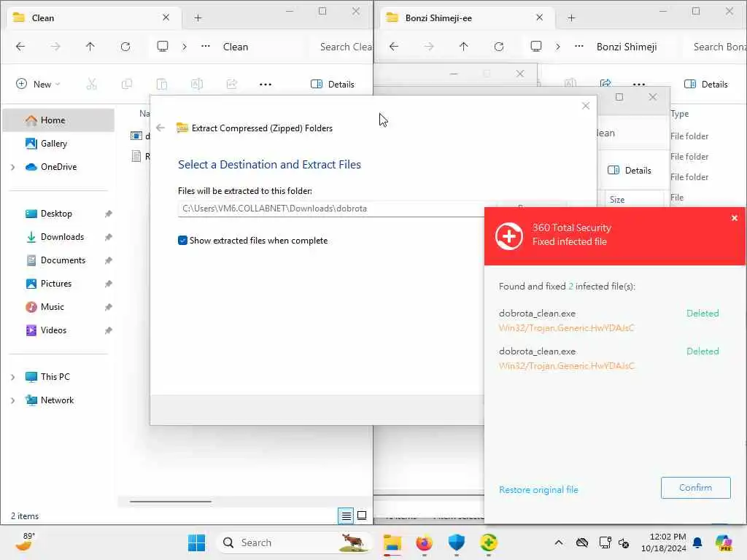Open Documents quick access folder

pyautogui.click(x=63, y=260)
